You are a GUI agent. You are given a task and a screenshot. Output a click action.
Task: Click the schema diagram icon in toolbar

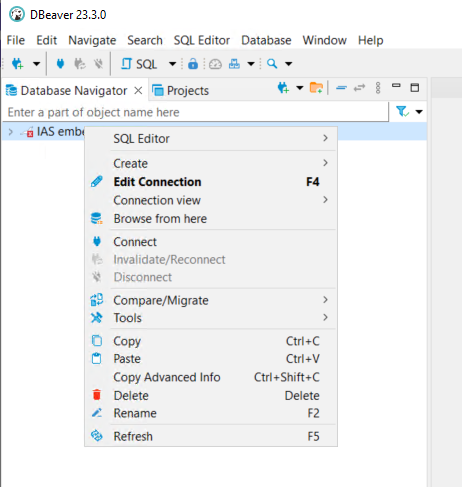[234, 64]
